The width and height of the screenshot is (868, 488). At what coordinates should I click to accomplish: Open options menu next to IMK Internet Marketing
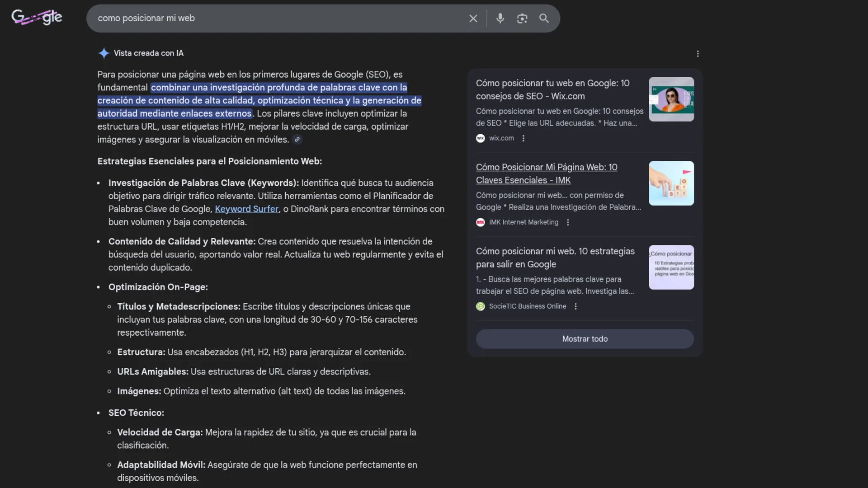click(x=567, y=222)
